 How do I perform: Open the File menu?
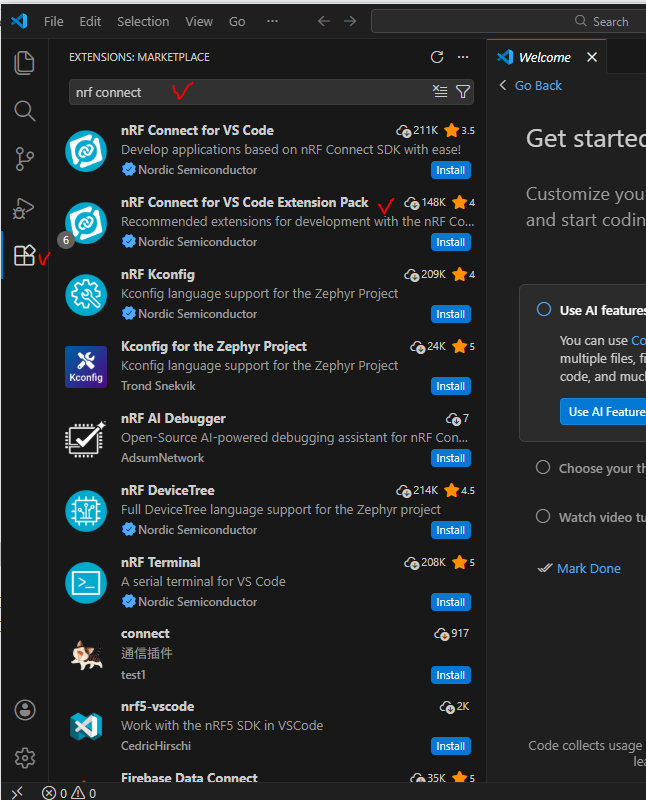(54, 21)
